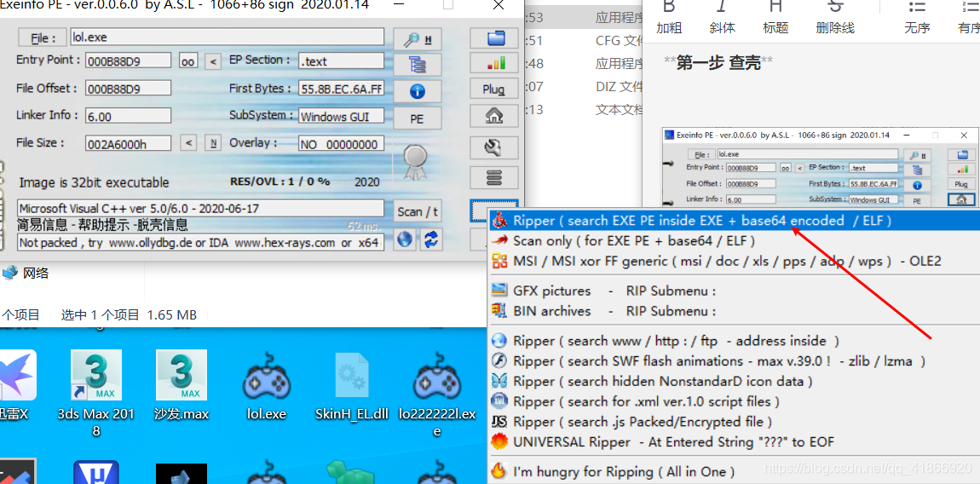Viewport: 980px width, 484px height.
Task: Select the 沙发.max desktop file icon
Action: coord(182,387)
